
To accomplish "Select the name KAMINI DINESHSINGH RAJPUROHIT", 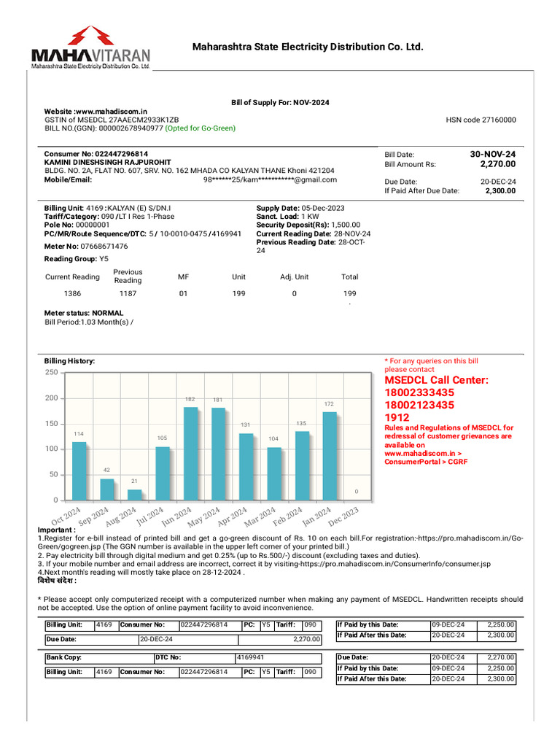I will click(x=108, y=162).
